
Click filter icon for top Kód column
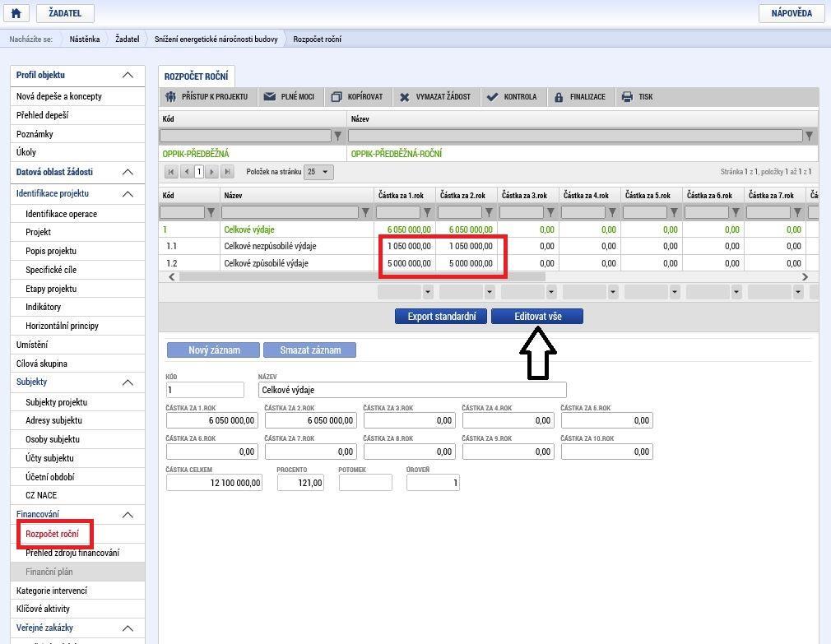[337, 136]
